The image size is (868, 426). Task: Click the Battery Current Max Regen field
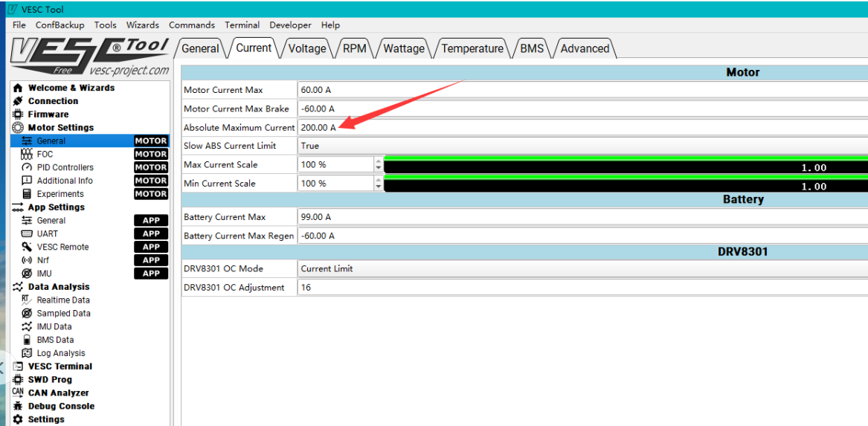tap(582, 236)
